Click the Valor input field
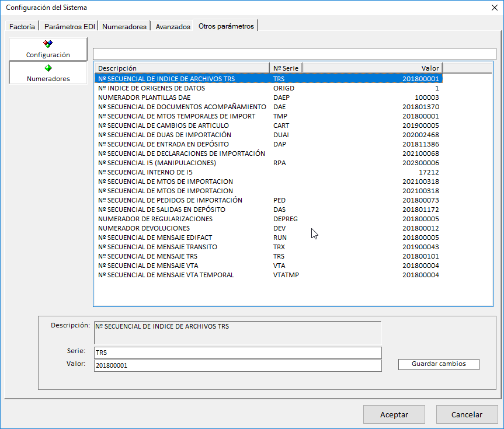Viewport: 504px width, 429px height. tap(237, 365)
